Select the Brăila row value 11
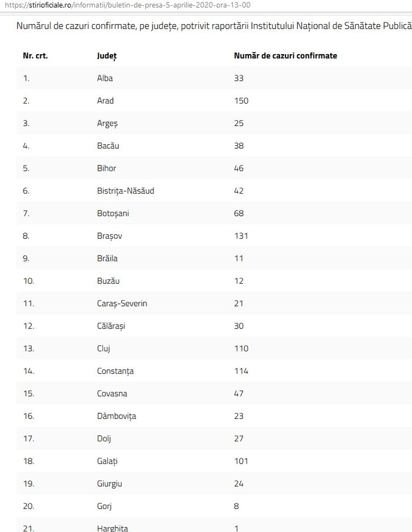This screenshot has height=532, width=412. pyautogui.click(x=239, y=258)
